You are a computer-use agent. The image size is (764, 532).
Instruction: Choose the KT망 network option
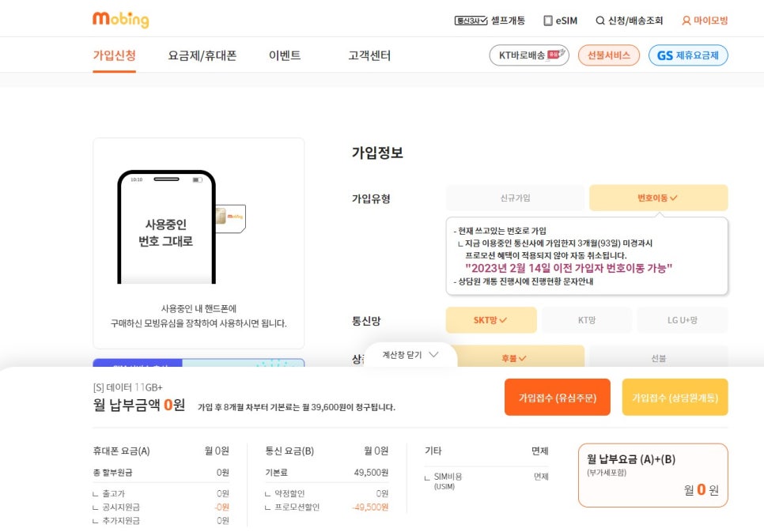587,320
